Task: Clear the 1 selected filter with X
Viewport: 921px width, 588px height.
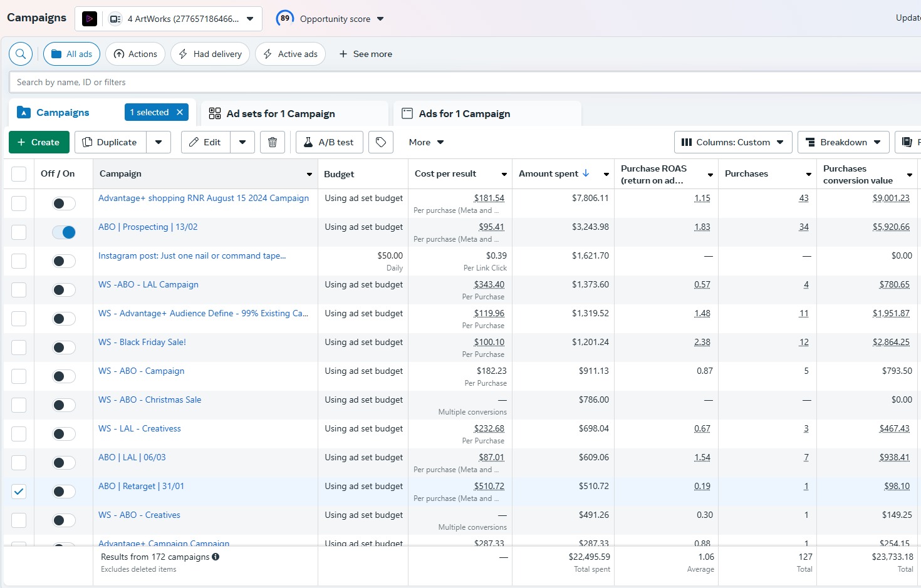Action: 180,112
